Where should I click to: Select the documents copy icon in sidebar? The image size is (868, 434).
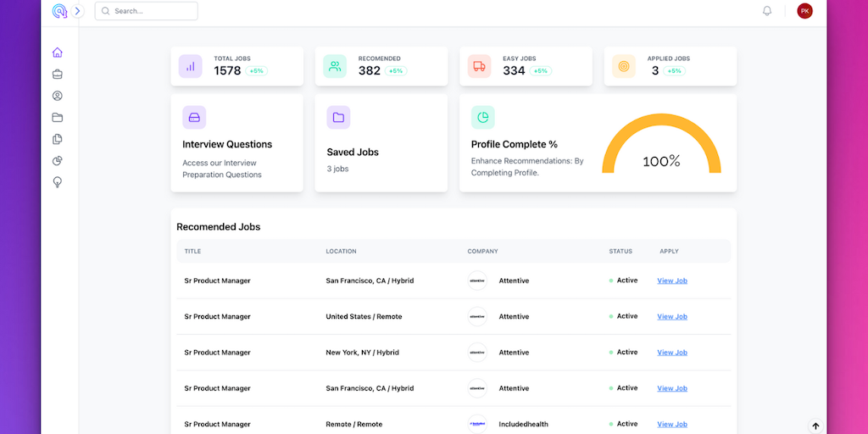coord(58,139)
